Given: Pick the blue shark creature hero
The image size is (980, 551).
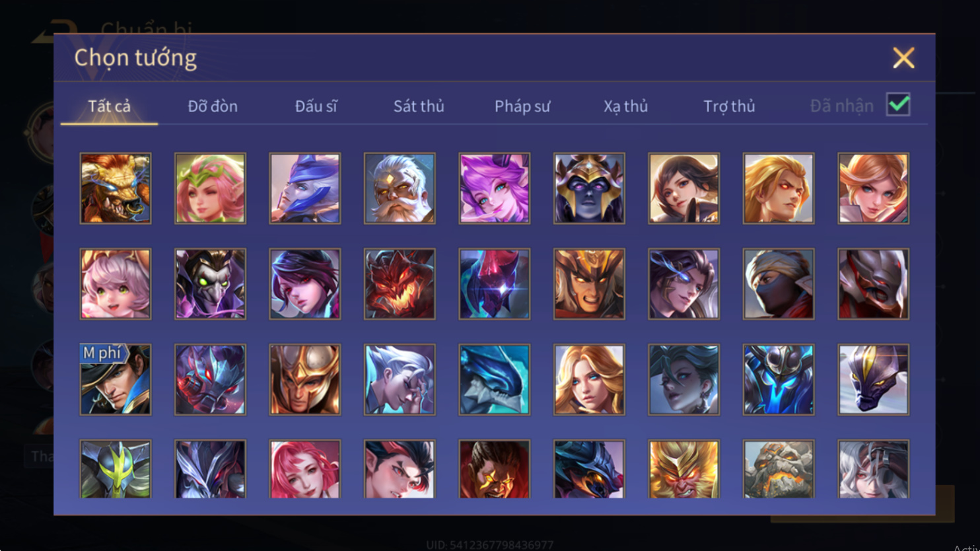Looking at the screenshot, I should point(495,380).
